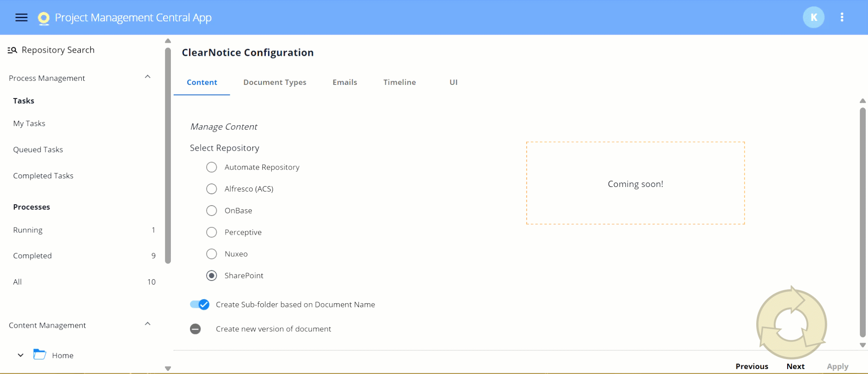Select the SharePoint radio button

(x=211, y=276)
